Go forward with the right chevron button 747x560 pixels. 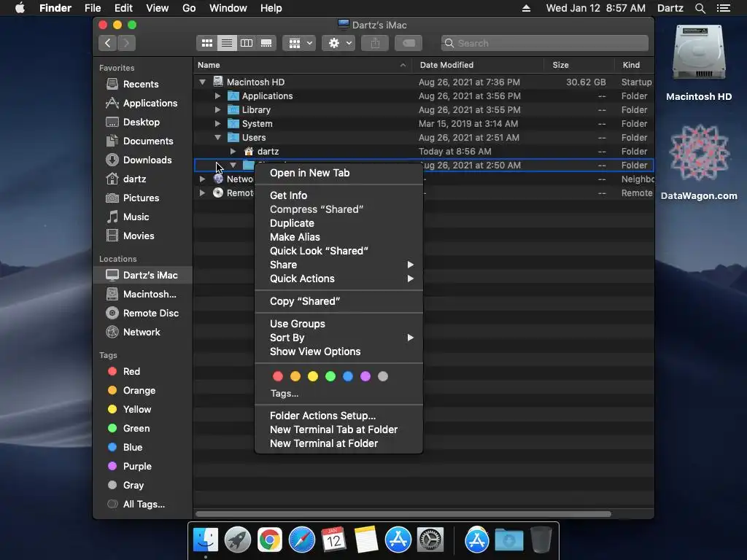point(126,43)
